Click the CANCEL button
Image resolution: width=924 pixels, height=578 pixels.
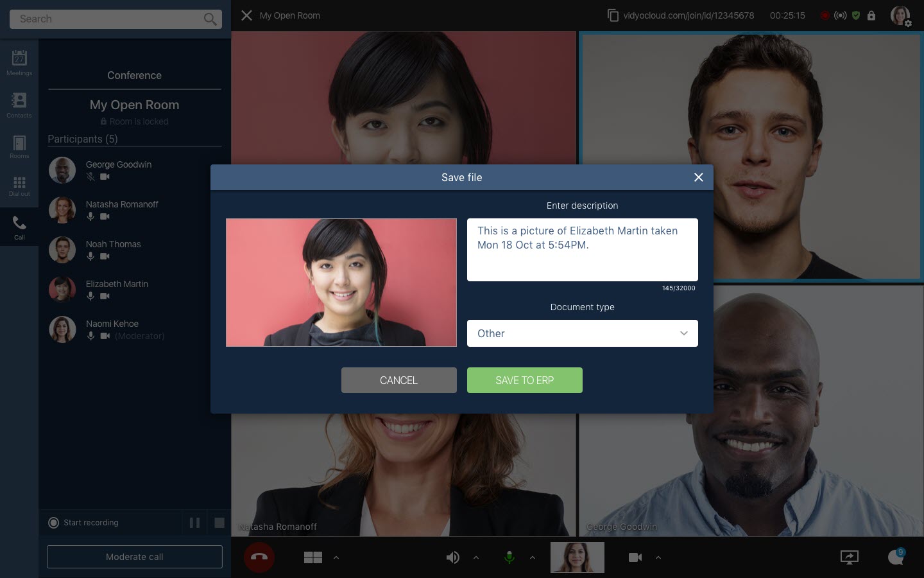pyautogui.click(x=399, y=380)
